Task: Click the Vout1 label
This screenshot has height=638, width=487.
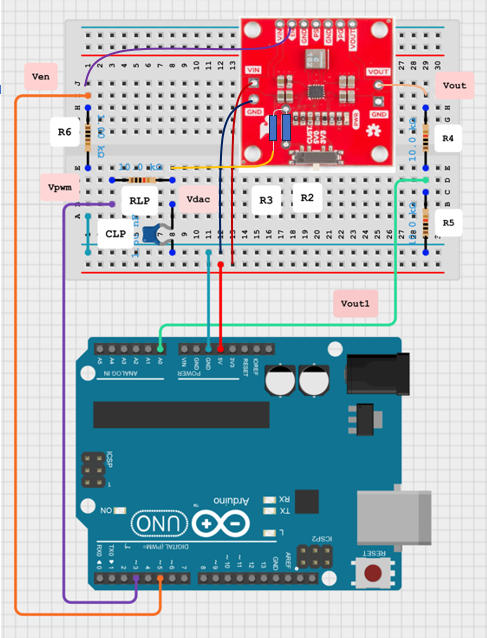Action: point(355,304)
